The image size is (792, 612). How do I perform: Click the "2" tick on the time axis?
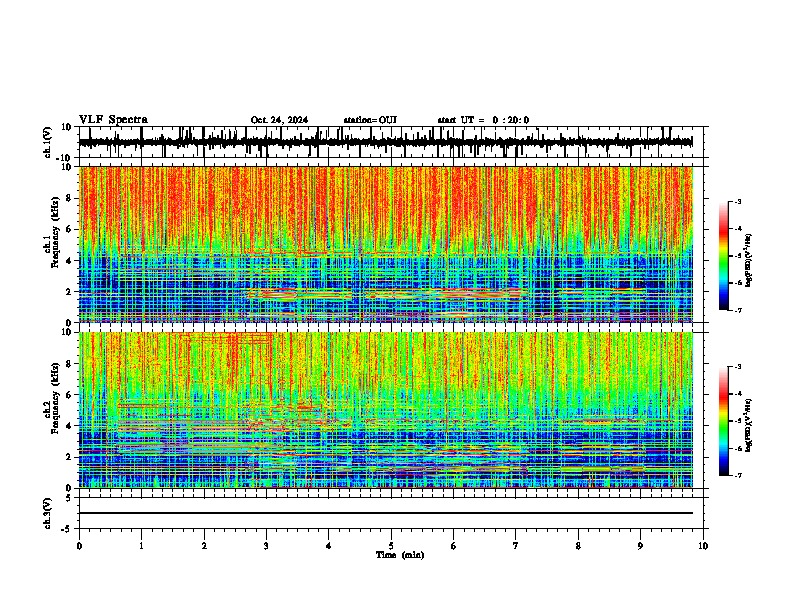click(x=204, y=546)
